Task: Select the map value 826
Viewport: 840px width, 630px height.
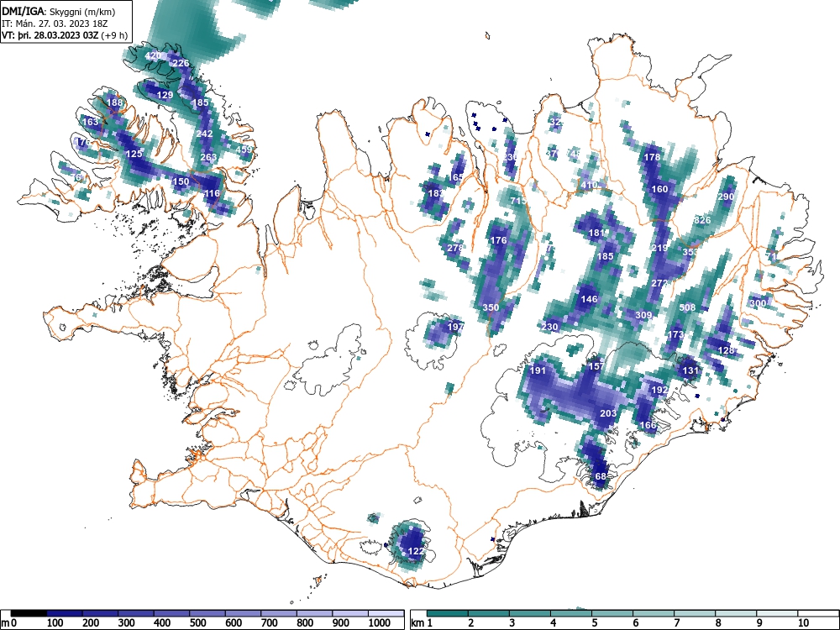Action: (701, 220)
